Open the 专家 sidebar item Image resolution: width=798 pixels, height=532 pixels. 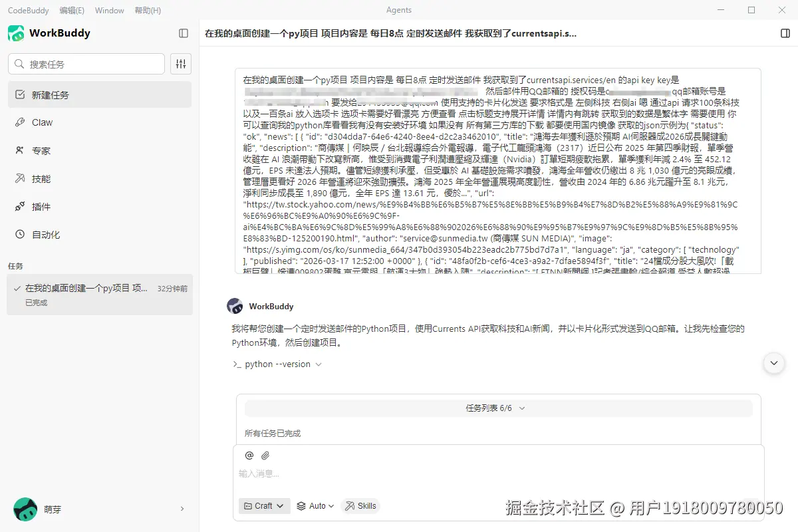pyautogui.click(x=100, y=150)
